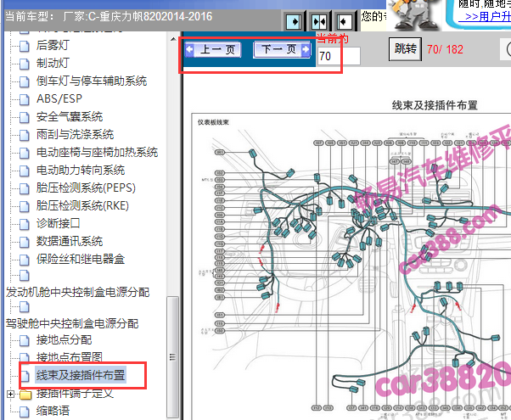511x420 pixels.
Task: Select 倒车灯与停车辅助系统 in the tree
Action: click(92, 81)
